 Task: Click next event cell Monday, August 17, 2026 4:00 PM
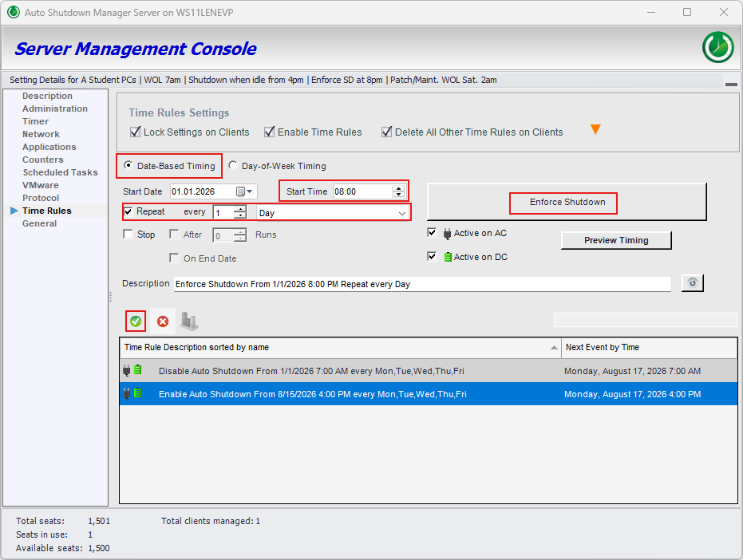[x=632, y=394]
